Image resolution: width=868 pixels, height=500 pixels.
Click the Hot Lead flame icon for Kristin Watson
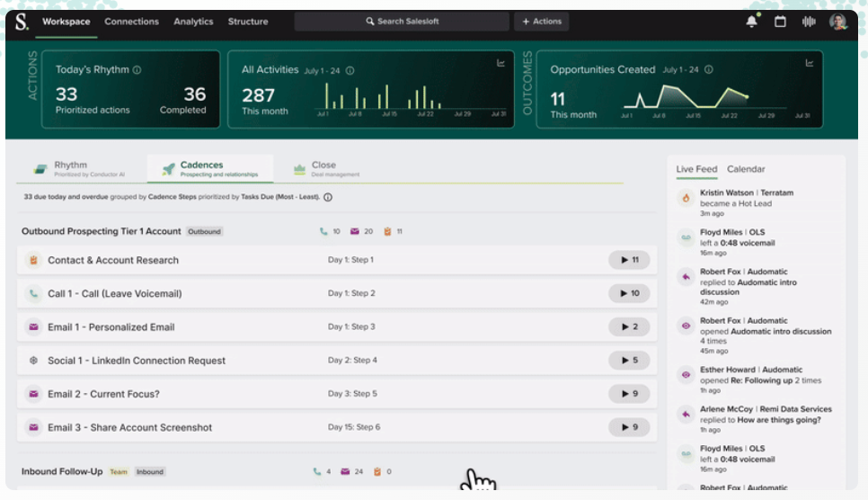point(686,198)
